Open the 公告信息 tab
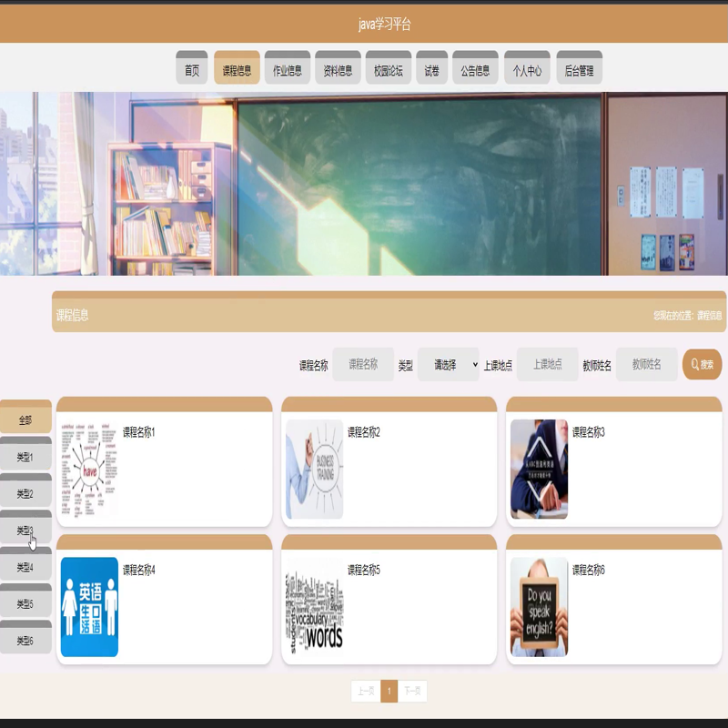Image resolution: width=728 pixels, height=728 pixels. point(475,67)
